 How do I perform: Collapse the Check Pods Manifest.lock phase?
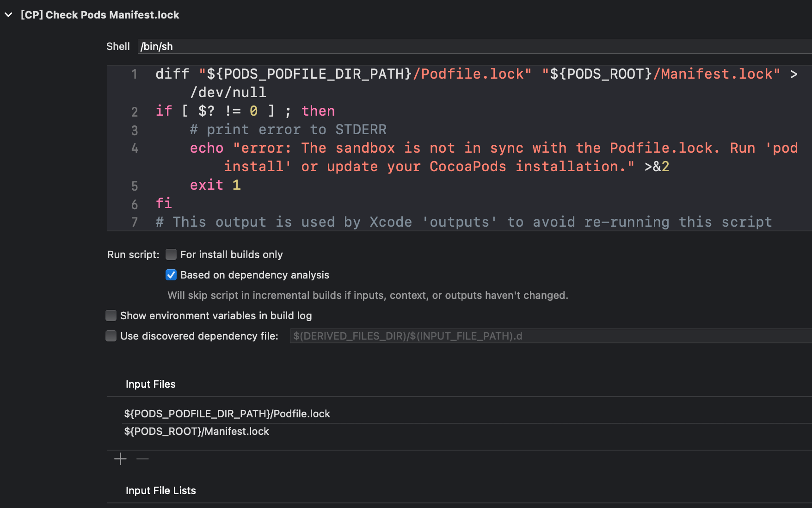8,15
